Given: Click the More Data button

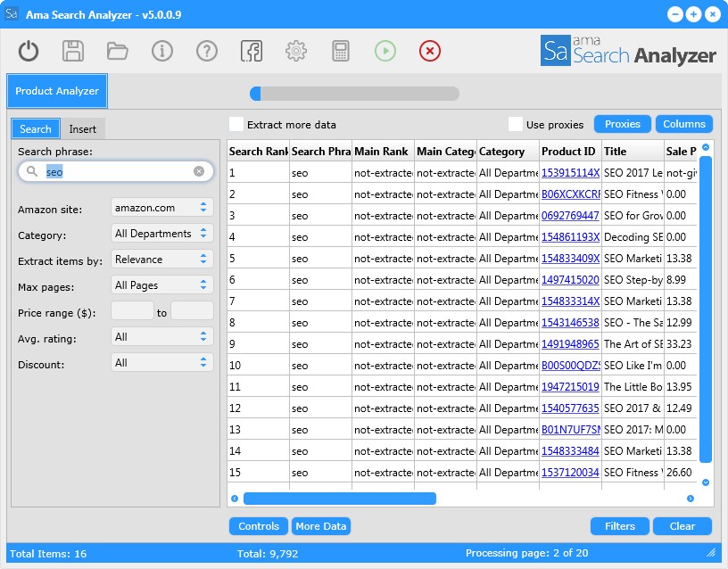Looking at the screenshot, I should pyautogui.click(x=321, y=526).
